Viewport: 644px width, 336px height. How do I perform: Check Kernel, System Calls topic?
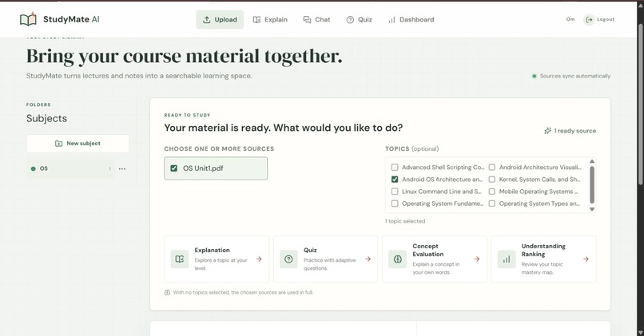(491, 180)
